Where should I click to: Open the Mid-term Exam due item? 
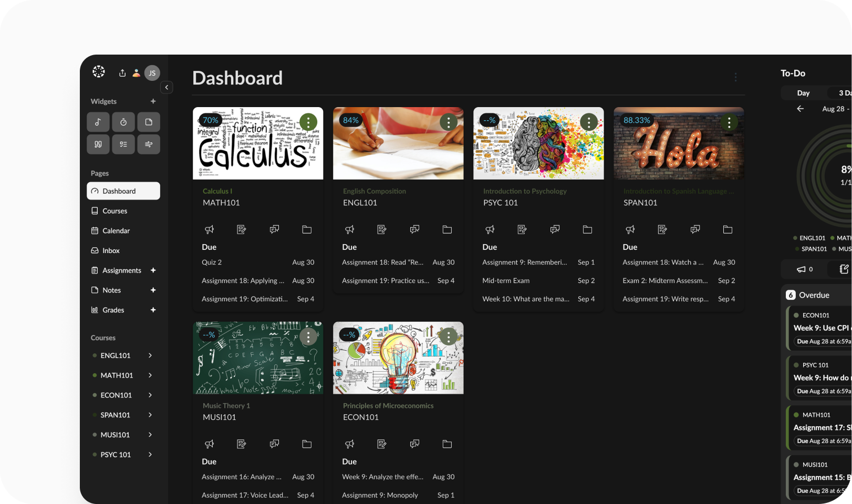[506, 280]
